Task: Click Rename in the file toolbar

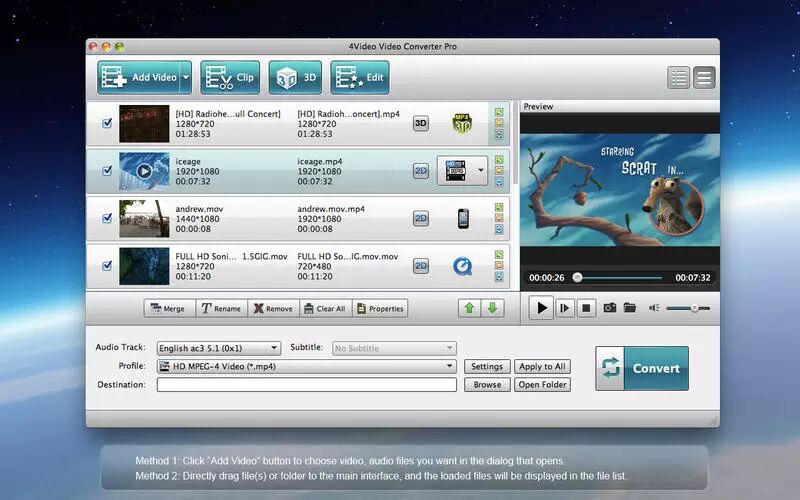Action: [221, 309]
